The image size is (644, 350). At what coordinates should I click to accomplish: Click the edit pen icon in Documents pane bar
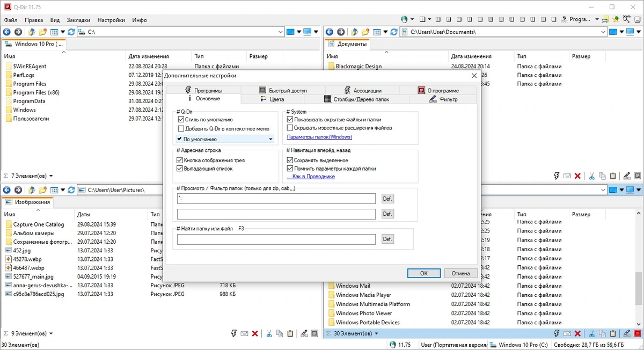pyautogui.click(x=626, y=176)
